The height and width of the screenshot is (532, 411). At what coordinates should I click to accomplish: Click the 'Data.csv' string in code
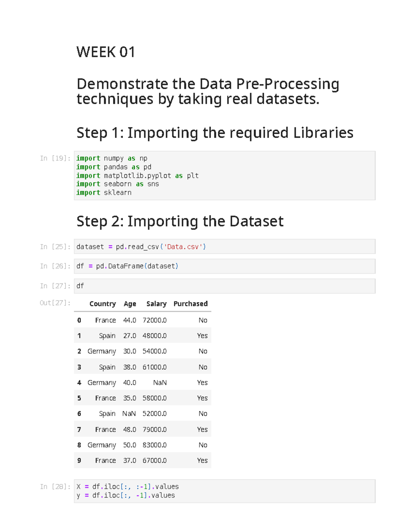pos(183,247)
